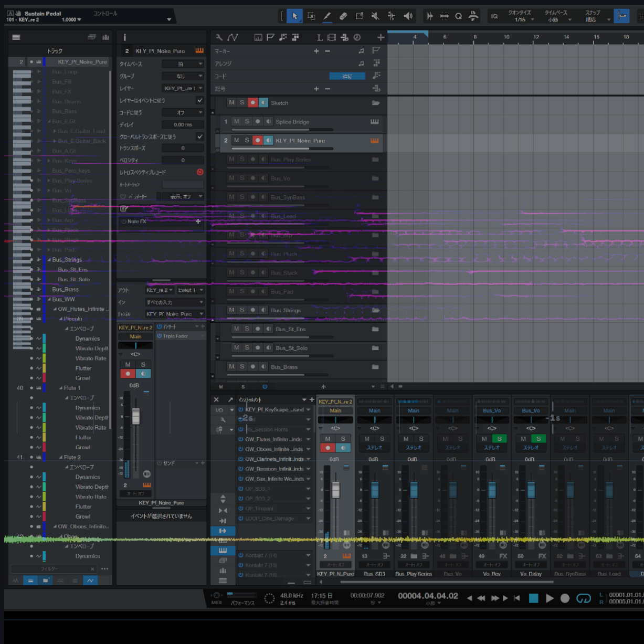Click the Play button in the transport
The width and height of the screenshot is (644, 644).
[x=550, y=598]
